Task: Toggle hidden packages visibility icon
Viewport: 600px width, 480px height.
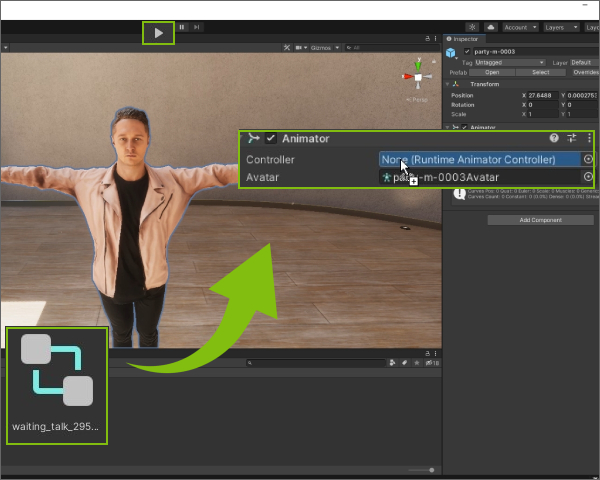Action: click(432, 363)
